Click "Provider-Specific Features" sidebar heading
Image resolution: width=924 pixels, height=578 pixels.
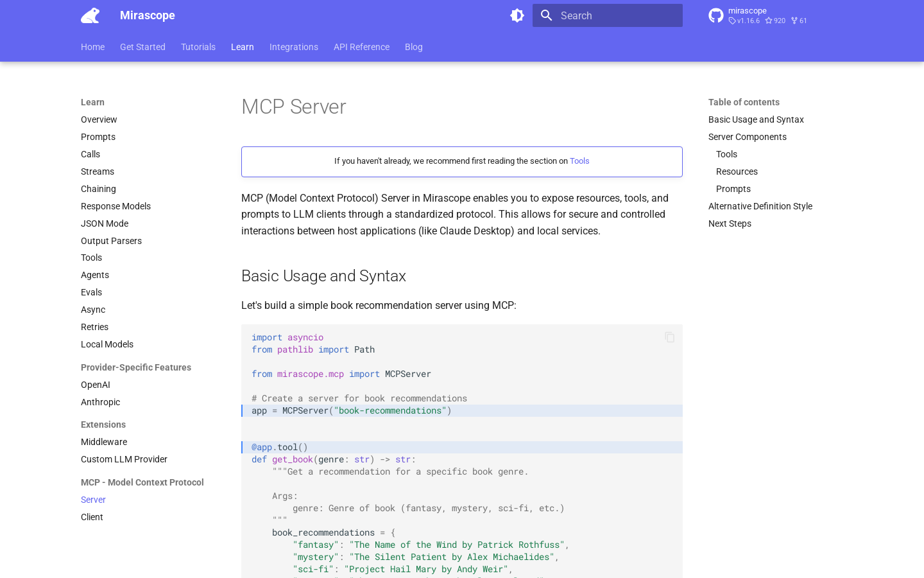pos(136,367)
